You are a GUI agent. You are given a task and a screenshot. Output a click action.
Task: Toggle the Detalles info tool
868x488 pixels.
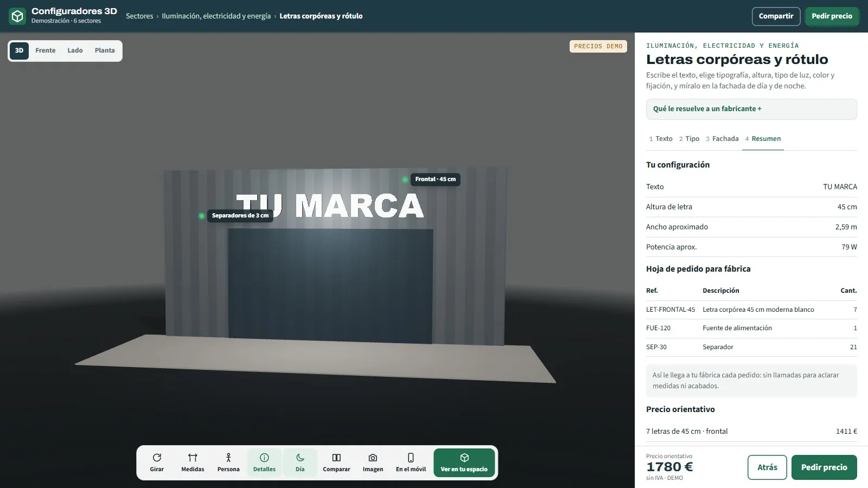[264, 463]
